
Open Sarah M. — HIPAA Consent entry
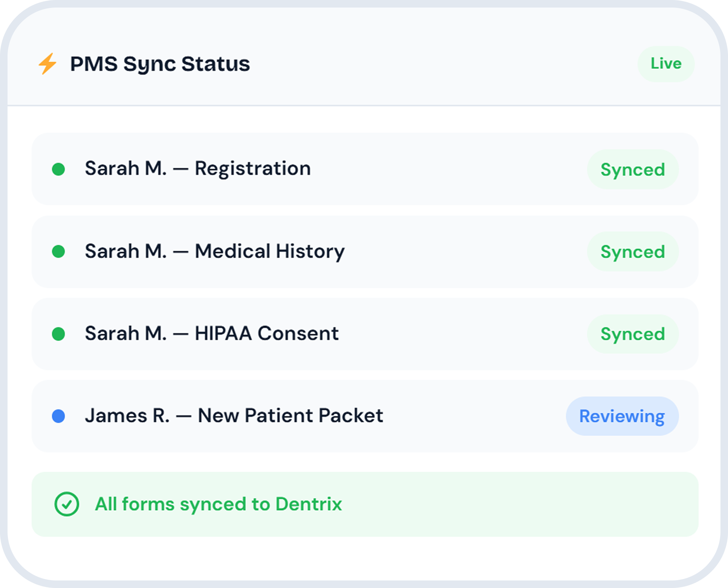click(212, 334)
